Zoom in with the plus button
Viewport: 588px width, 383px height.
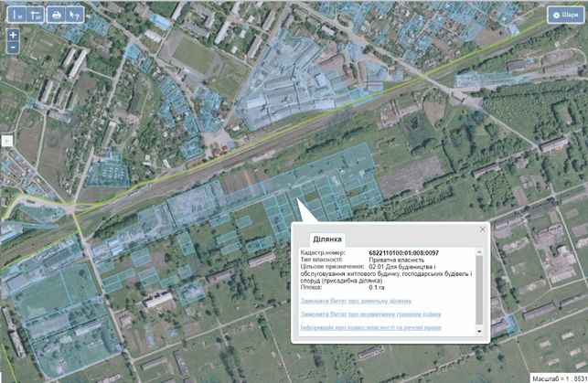[x=13, y=35]
